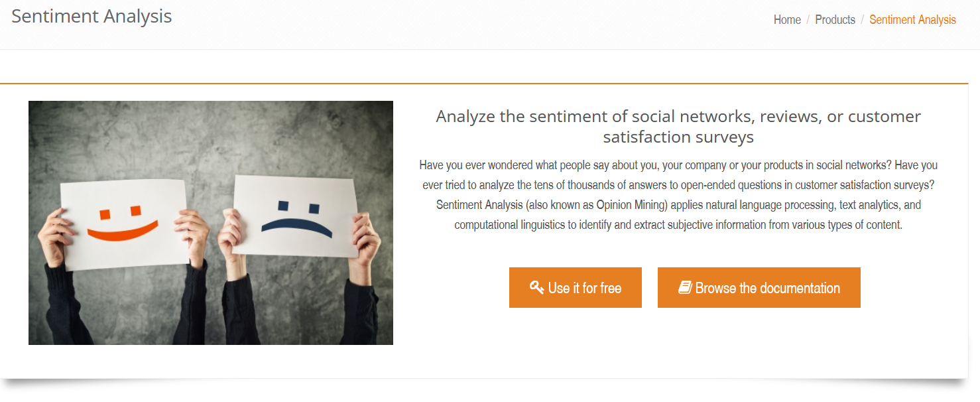The width and height of the screenshot is (980, 402).
Task: Click the page title "Sentiment Analysis"
Action: tap(91, 16)
